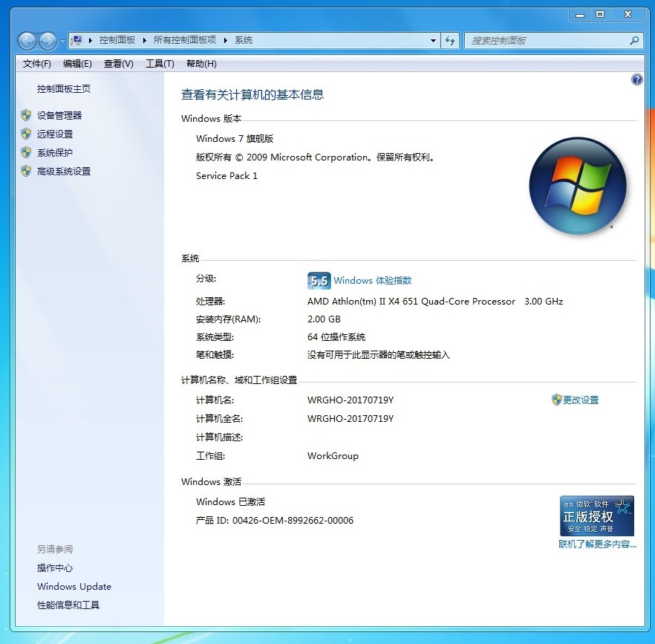Viewport: 655px width, 644px height.
Task: Open the 编辑(E) menu
Action: click(77, 64)
